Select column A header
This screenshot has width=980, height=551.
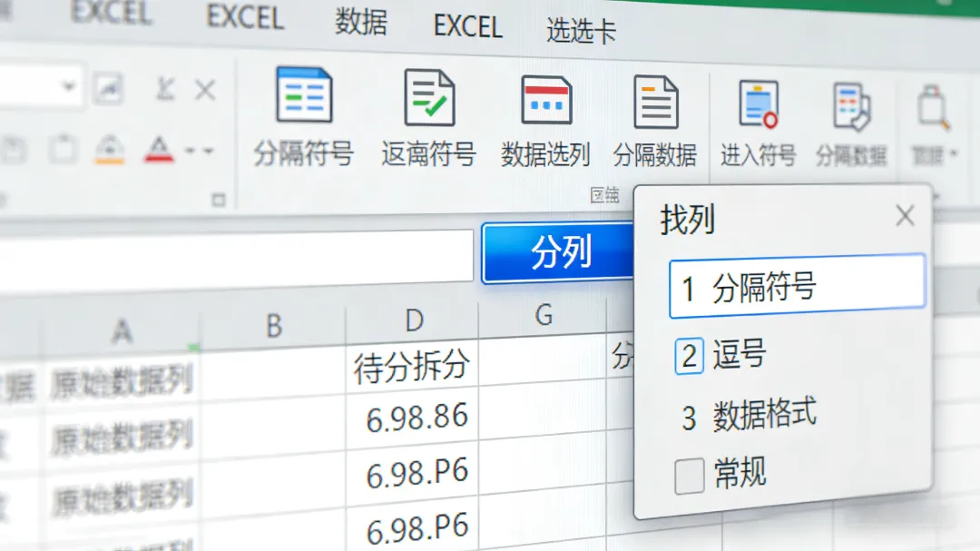pyautogui.click(x=122, y=330)
